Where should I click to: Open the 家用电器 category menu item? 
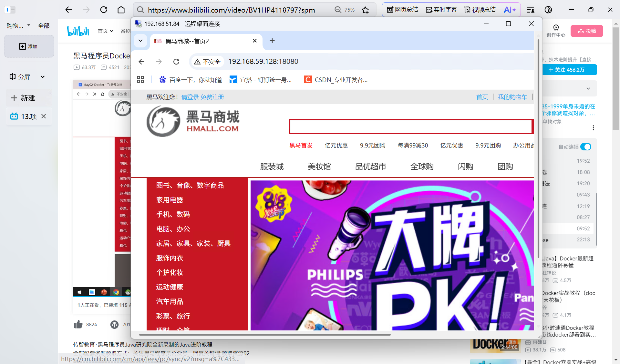(170, 200)
